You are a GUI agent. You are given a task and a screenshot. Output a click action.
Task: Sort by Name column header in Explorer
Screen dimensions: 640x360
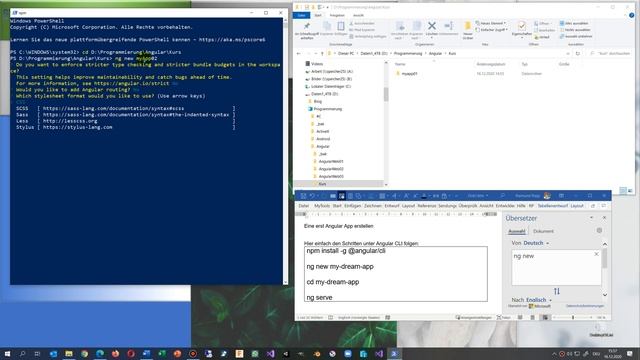(400, 64)
